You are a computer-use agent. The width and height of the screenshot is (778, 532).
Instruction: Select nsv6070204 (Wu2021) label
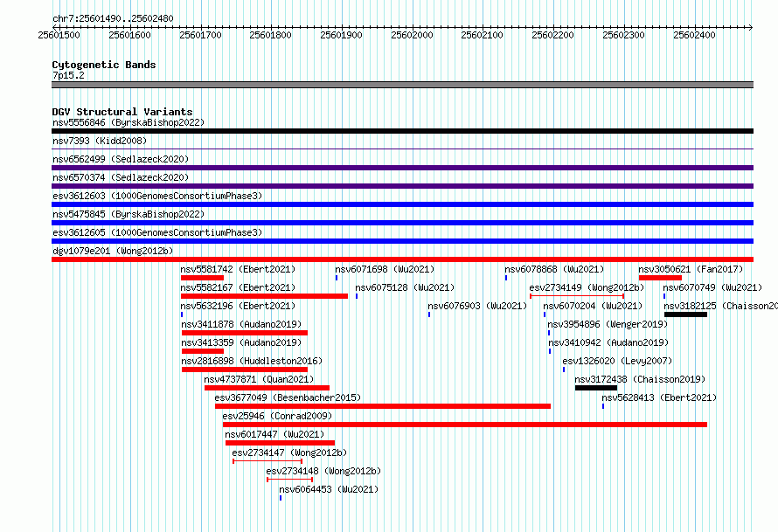click(x=593, y=306)
